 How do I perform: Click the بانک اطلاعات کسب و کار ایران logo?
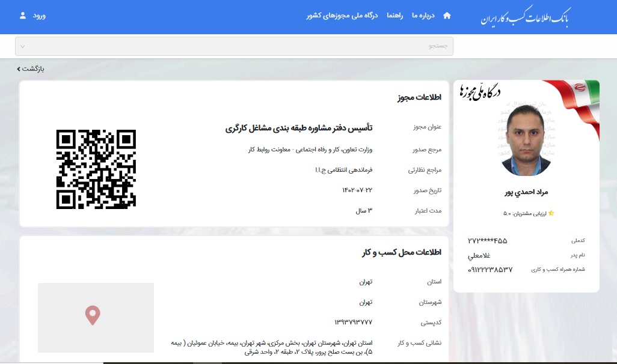pyautogui.click(x=526, y=17)
